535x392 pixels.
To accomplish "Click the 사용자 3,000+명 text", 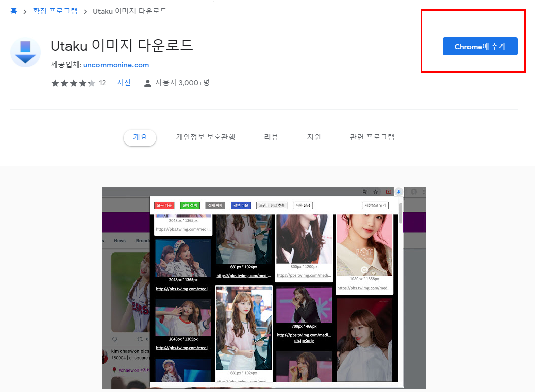I will pyautogui.click(x=182, y=83).
